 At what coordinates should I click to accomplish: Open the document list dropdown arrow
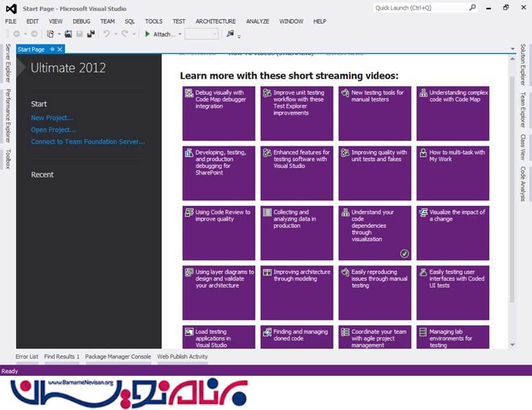point(512,49)
